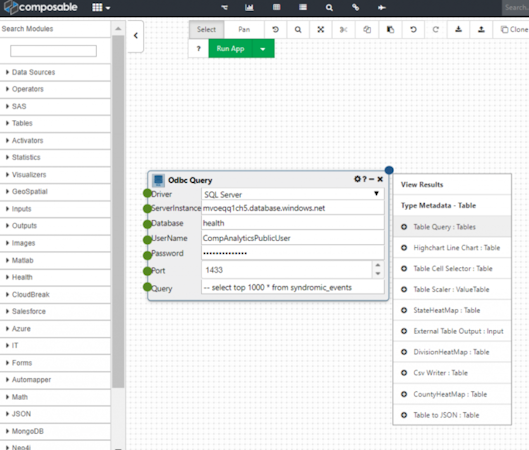Click the green Run App button

pos(230,49)
